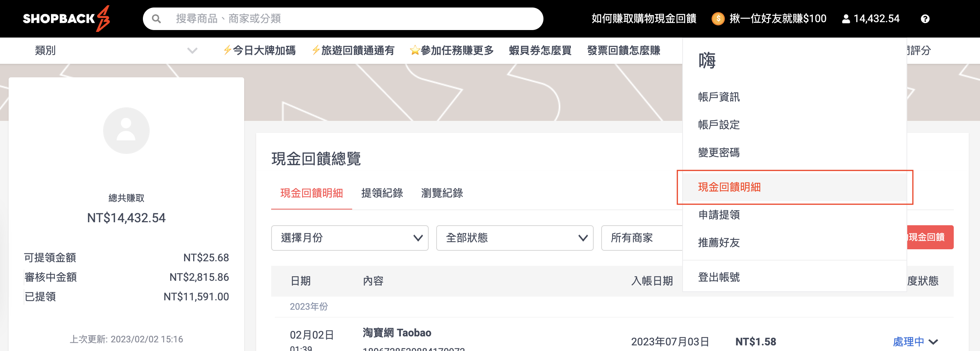Open the help question mark icon
The image size is (980, 351).
[x=925, y=19]
